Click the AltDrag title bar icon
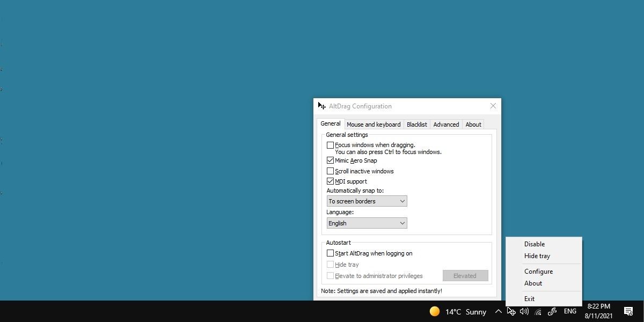This screenshot has height=322, width=644. pos(321,106)
